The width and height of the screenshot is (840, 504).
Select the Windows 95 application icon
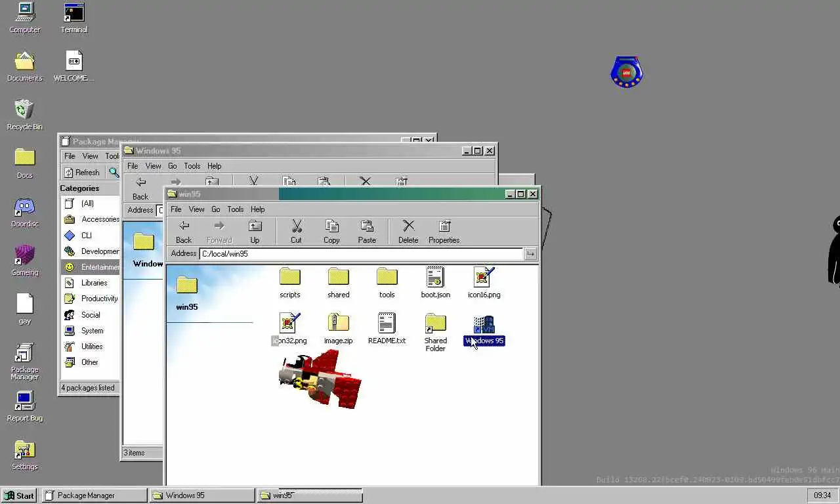[484, 329]
